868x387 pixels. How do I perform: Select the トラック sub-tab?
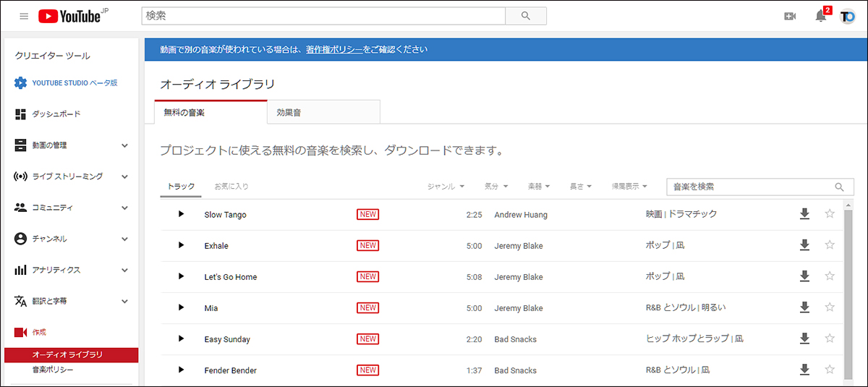click(181, 187)
